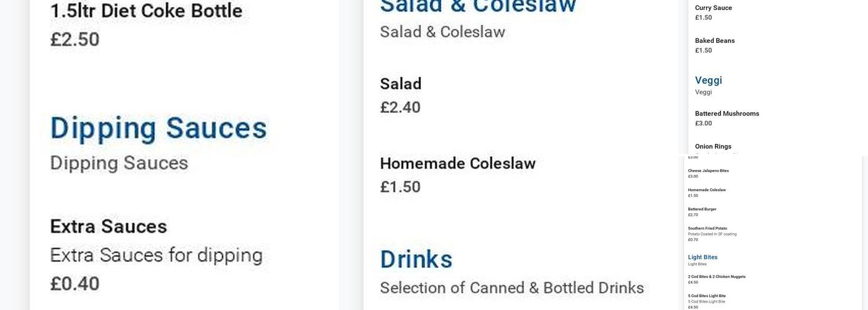
Task: Select Cheese Jalapeno Bites item
Action: pyautogui.click(x=708, y=170)
